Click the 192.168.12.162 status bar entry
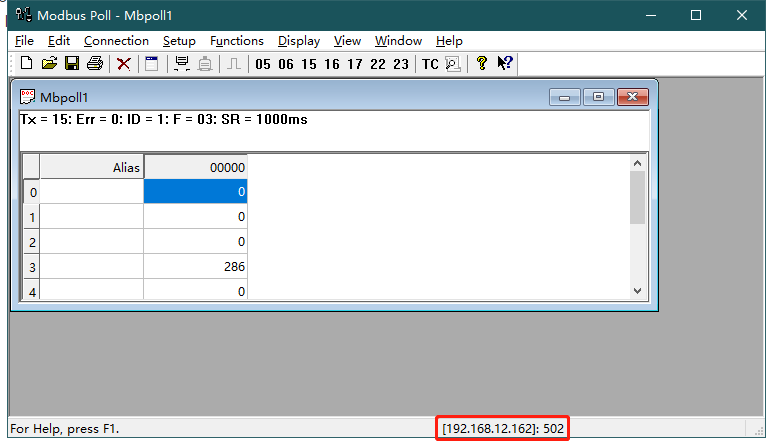773x444 pixels. 503,428
